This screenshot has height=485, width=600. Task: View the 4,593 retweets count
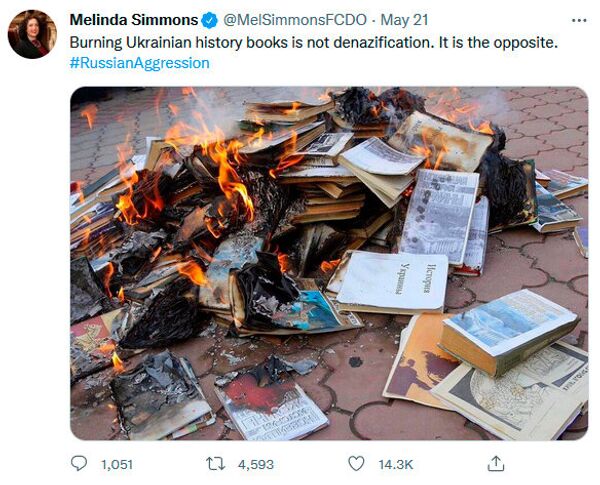(256, 464)
